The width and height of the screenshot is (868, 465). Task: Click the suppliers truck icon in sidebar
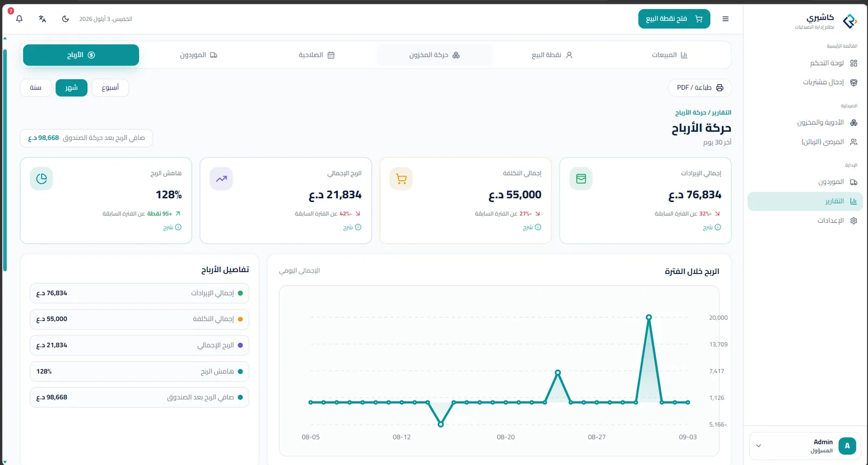click(x=853, y=182)
